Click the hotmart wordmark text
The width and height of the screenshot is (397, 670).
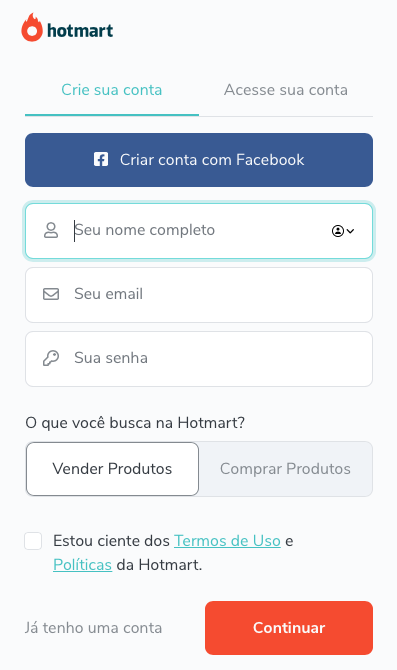80,30
